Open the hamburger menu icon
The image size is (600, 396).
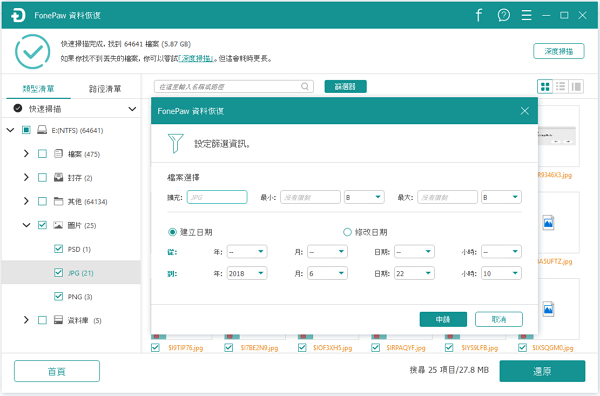pyautogui.click(x=527, y=15)
